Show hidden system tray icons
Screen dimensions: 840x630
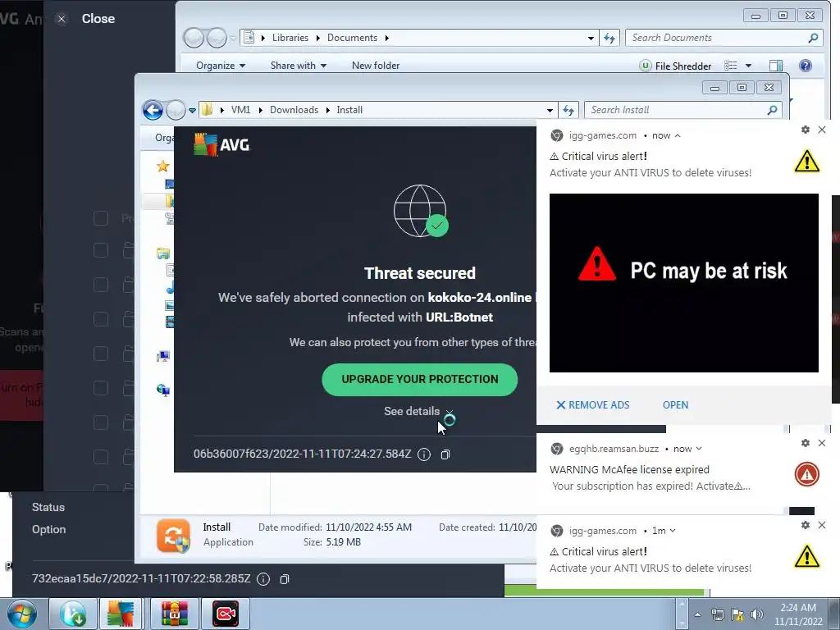[x=697, y=614]
